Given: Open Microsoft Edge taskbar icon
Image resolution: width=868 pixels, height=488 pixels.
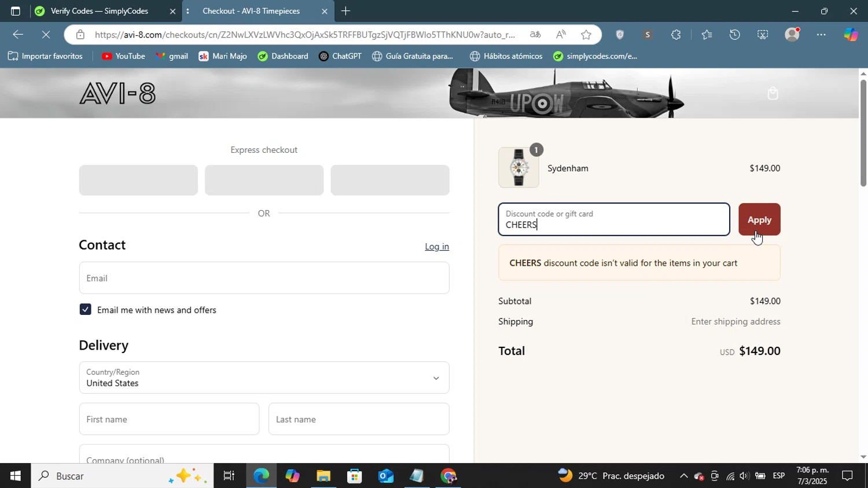Looking at the screenshot, I should coord(261,476).
